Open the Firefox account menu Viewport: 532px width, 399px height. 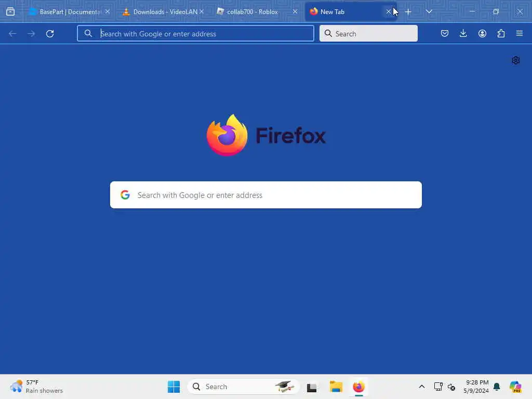(x=482, y=33)
